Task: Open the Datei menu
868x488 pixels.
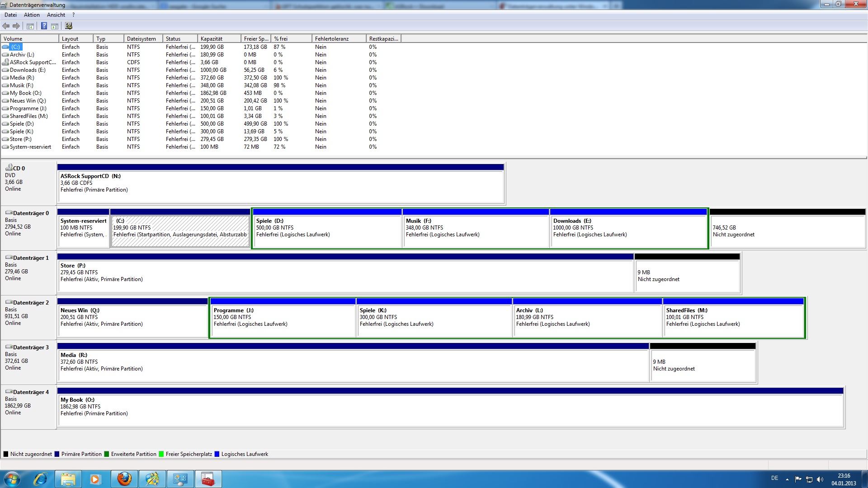Action: tap(10, 15)
